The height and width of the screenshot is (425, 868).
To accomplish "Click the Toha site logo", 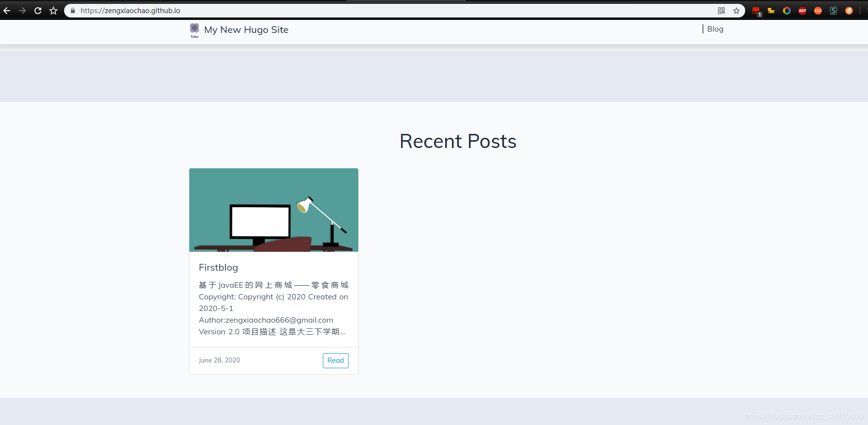I will point(194,30).
